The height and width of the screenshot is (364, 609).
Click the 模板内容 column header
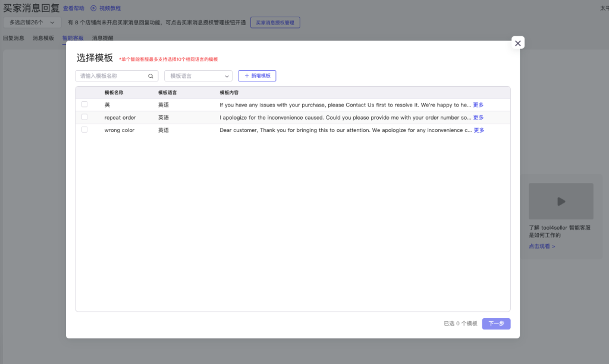click(229, 92)
